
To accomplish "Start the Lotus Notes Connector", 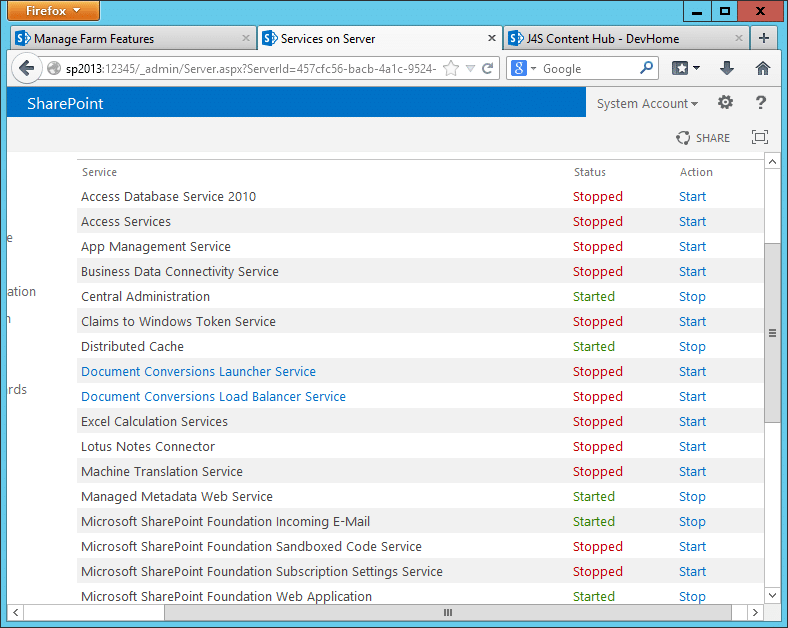I will pyautogui.click(x=692, y=447).
